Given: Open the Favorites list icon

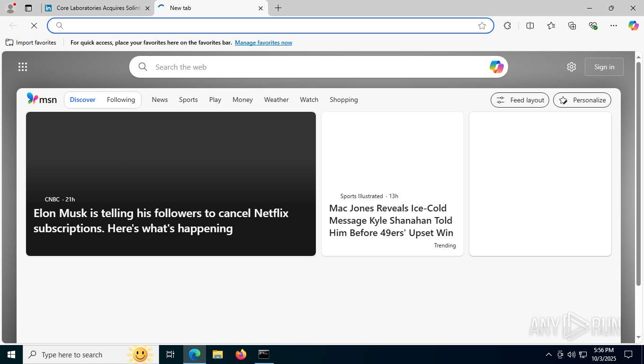Looking at the screenshot, I should coord(551,26).
